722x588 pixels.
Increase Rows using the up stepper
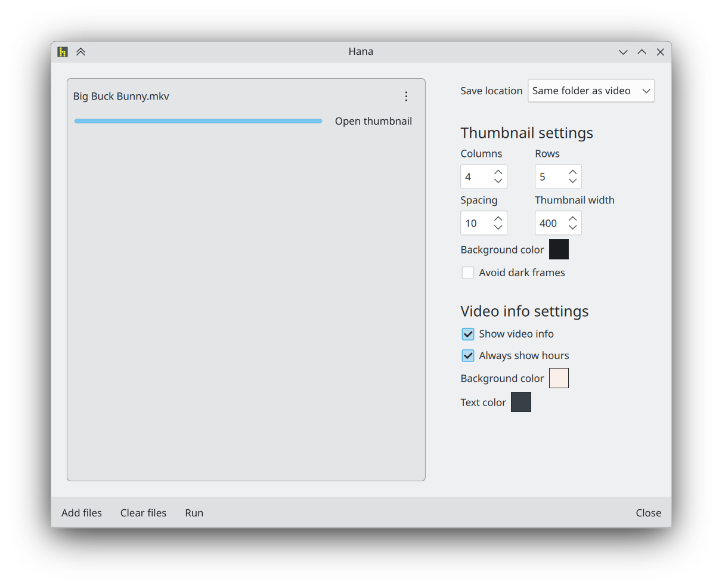(573, 172)
